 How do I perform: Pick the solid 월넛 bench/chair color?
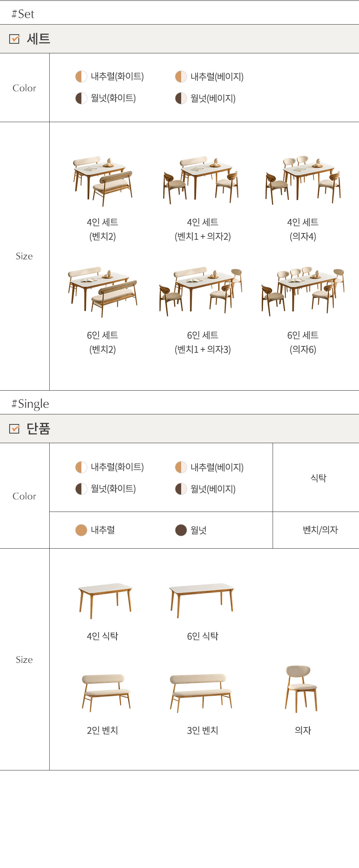(181, 530)
